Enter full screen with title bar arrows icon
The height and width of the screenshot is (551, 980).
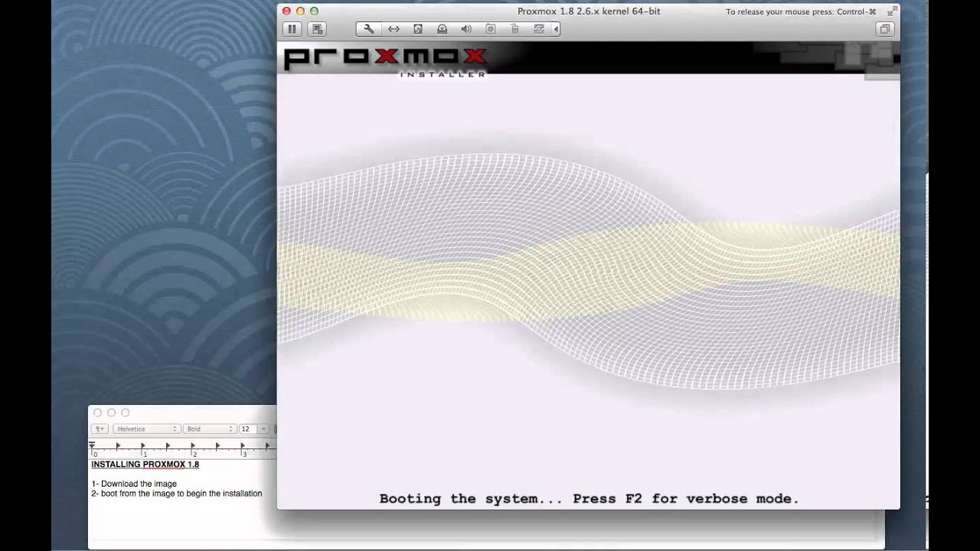(x=891, y=11)
